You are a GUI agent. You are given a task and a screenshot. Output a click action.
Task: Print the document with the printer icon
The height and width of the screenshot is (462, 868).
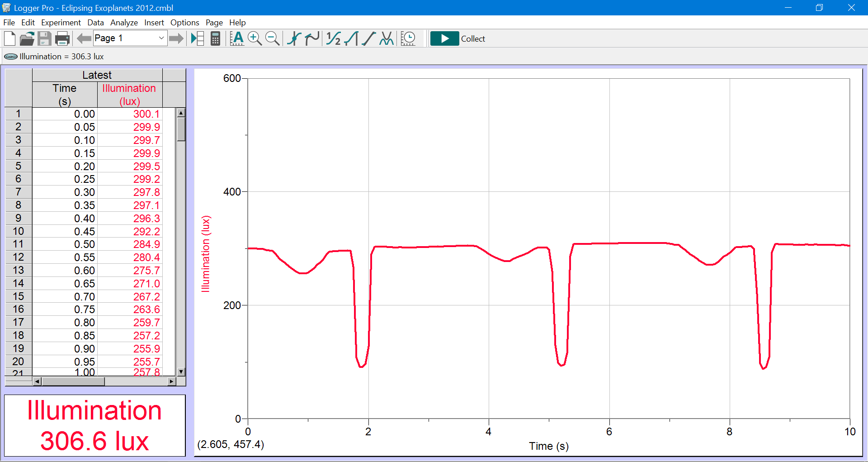tap(62, 39)
